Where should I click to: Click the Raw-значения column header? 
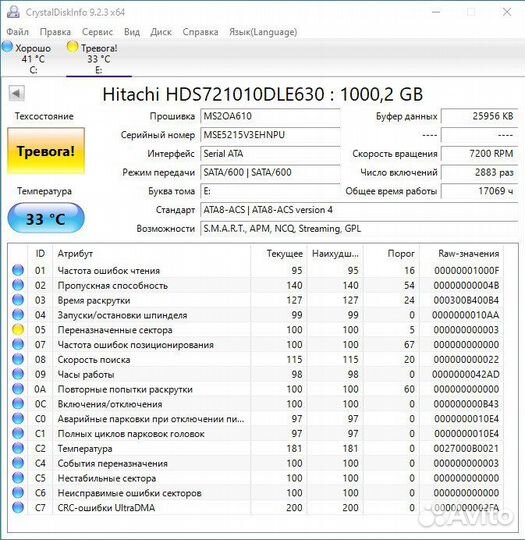[x=462, y=254]
